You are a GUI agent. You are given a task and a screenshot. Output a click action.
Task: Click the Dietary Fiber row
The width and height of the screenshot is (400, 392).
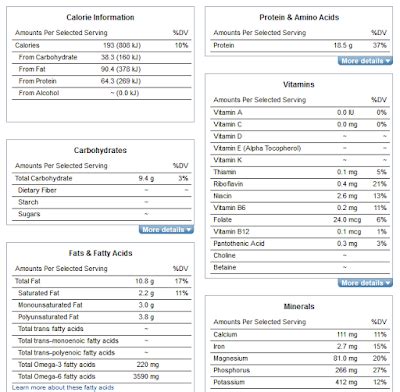pos(102,190)
